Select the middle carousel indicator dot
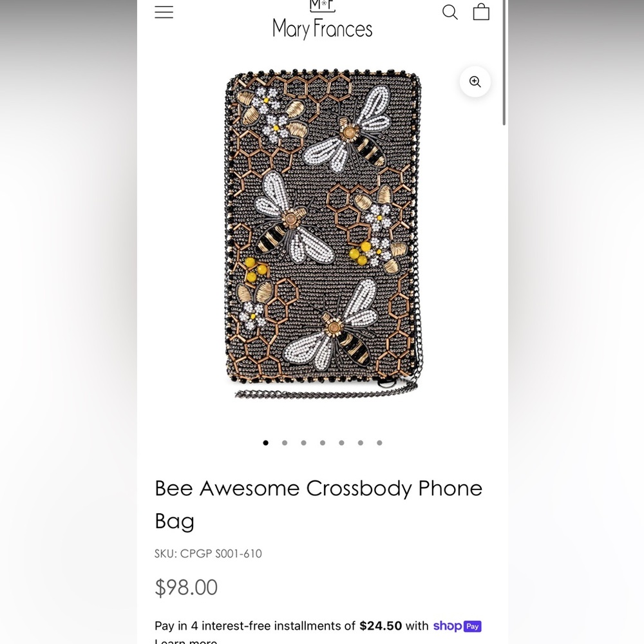This screenshot has height=644, width=644. pyautogui.click(x=323, y=442)
